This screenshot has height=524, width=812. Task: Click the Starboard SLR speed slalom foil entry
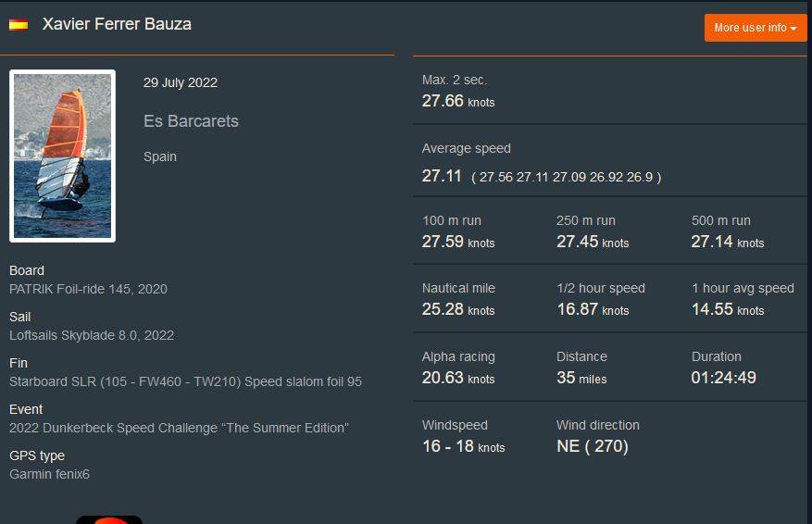pos(185,381)
